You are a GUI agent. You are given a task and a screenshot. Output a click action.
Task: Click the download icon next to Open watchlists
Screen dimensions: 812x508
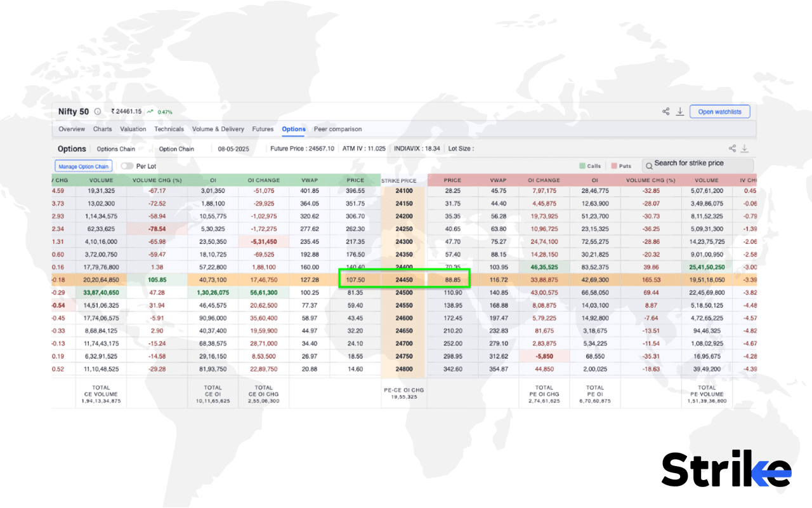click(x=680, y=111)
